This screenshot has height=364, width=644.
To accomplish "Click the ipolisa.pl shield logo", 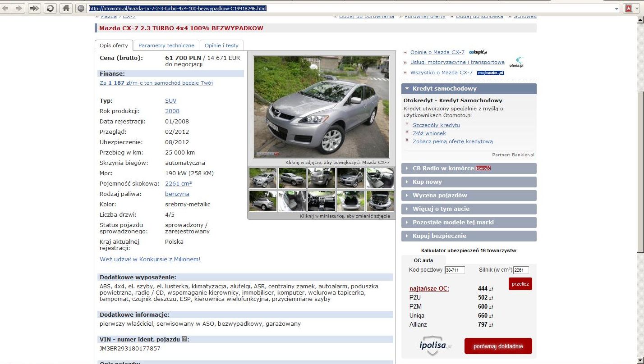I will pyautogui.click(x=435, y=346).
